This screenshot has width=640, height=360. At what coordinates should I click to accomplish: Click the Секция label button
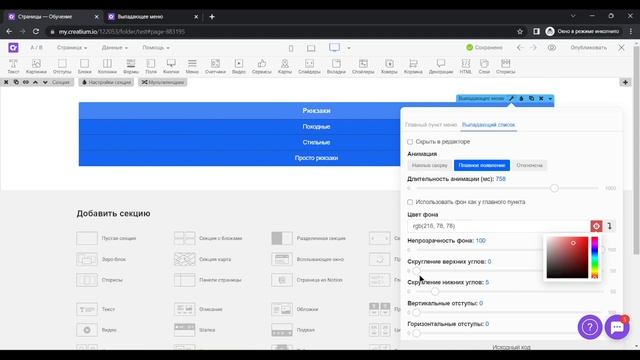(61, 82)
